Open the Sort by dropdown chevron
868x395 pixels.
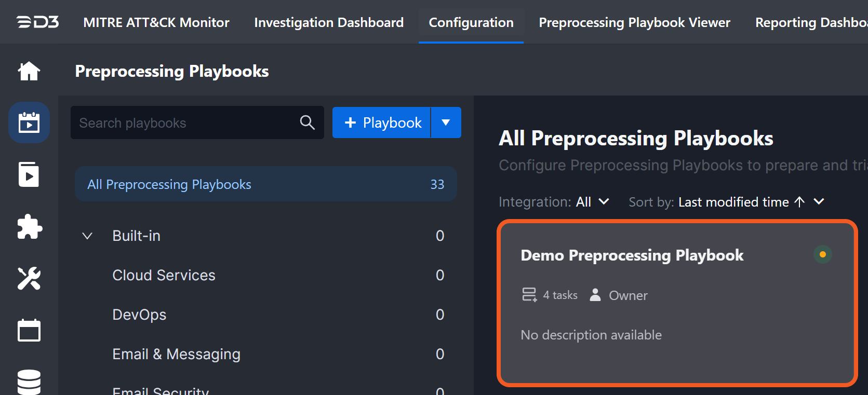click(819, 202)
